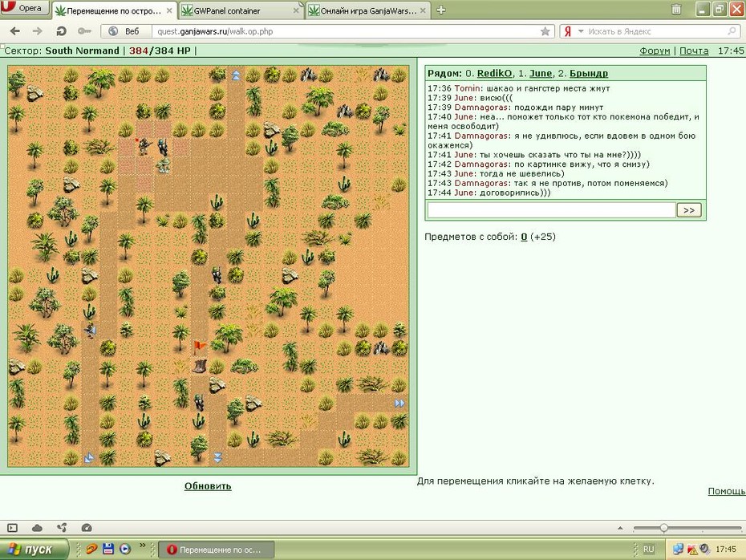Open a new tab with plus button
The height and width of the screenshot is (560, 746).
tap(441, 10)
